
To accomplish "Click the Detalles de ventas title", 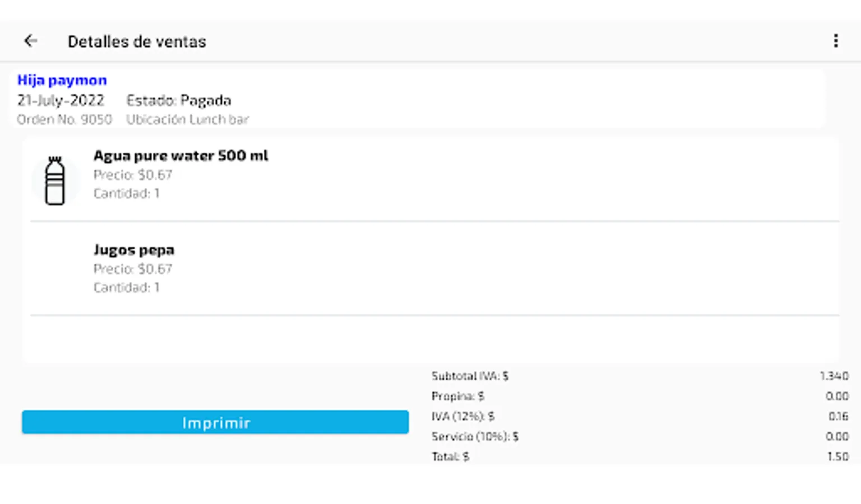I will point(137,41).
